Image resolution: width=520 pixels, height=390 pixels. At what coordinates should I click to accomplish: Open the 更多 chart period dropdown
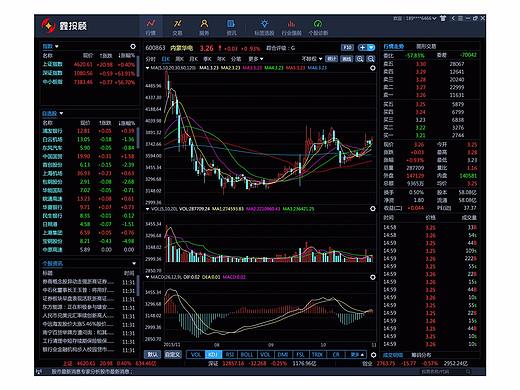[256, 59]
